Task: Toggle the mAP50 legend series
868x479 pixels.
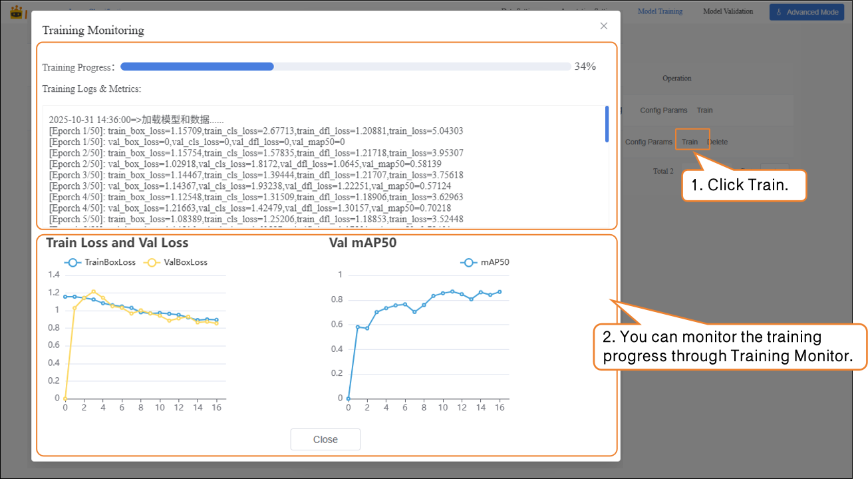Action: point(485,262)
